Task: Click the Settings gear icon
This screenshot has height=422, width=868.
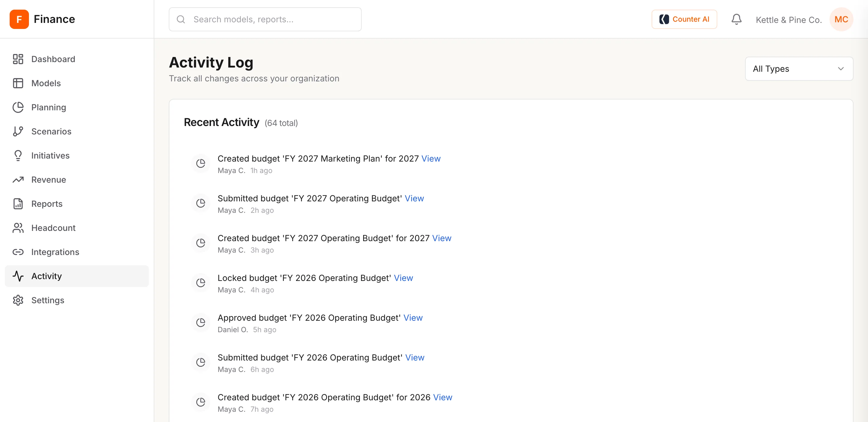Action: click(18, 300)
